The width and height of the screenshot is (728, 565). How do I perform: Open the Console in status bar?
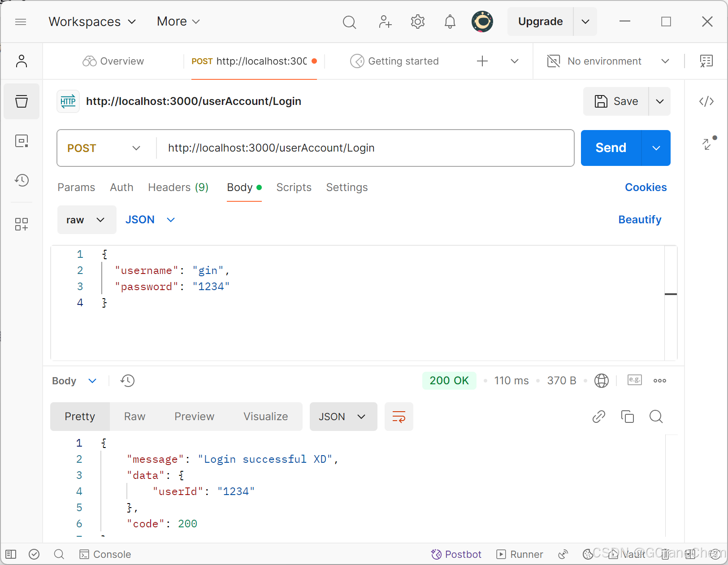105,554
